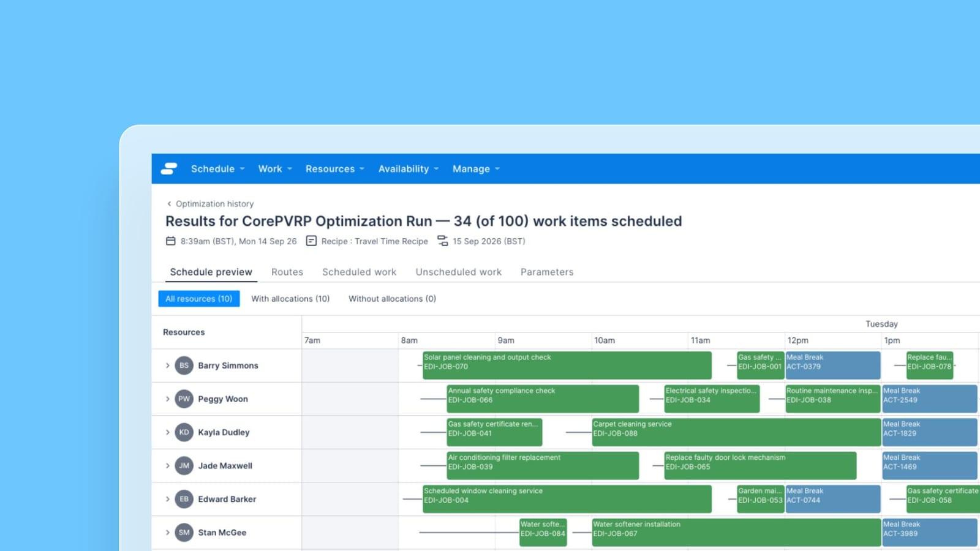The height and width of the screenshot is (551, 980).
Task: Click the JM avatar for Jade Maxwell
Action: point(184,465)
